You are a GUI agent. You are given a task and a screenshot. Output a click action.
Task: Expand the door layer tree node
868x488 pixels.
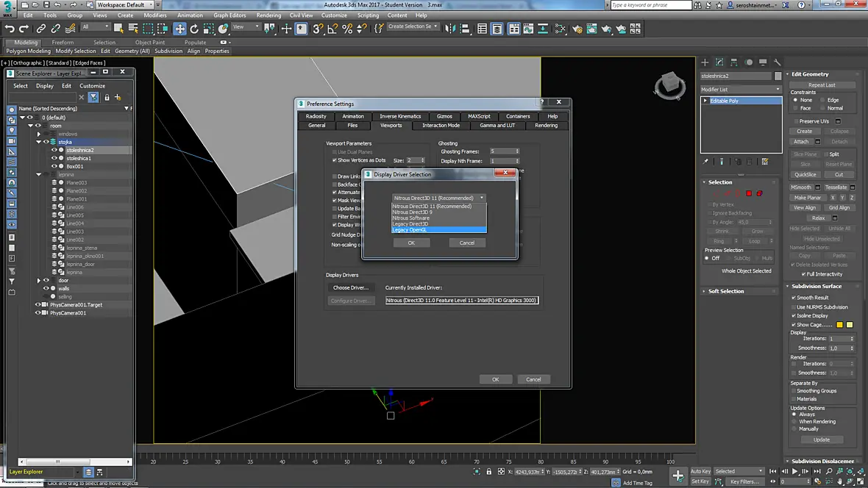(39, 281)
